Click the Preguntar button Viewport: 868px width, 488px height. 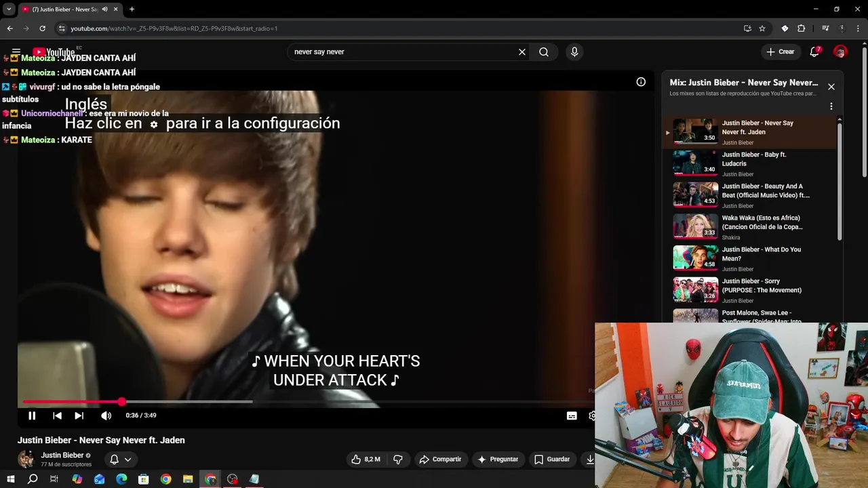click(x=498, y=460)
